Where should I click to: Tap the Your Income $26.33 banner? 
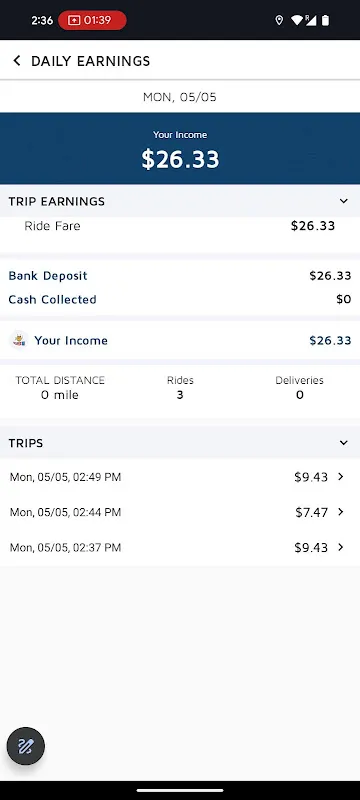coord(180,148)
